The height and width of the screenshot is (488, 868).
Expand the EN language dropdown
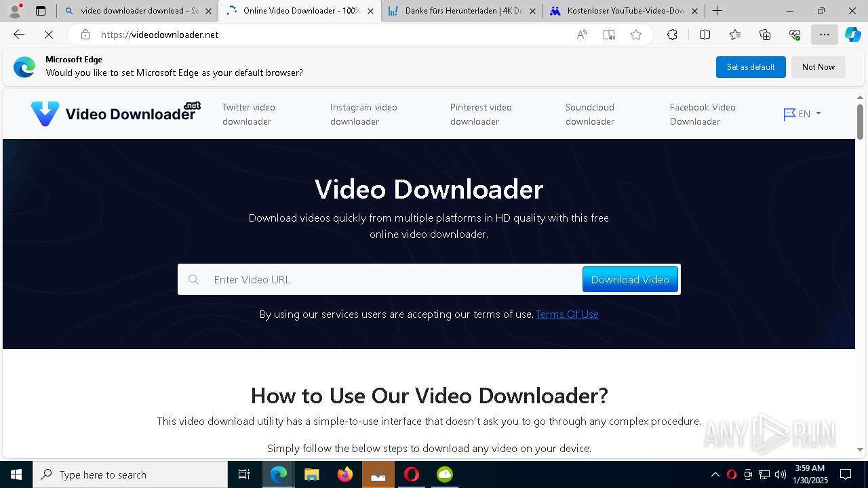coord(802,114)
